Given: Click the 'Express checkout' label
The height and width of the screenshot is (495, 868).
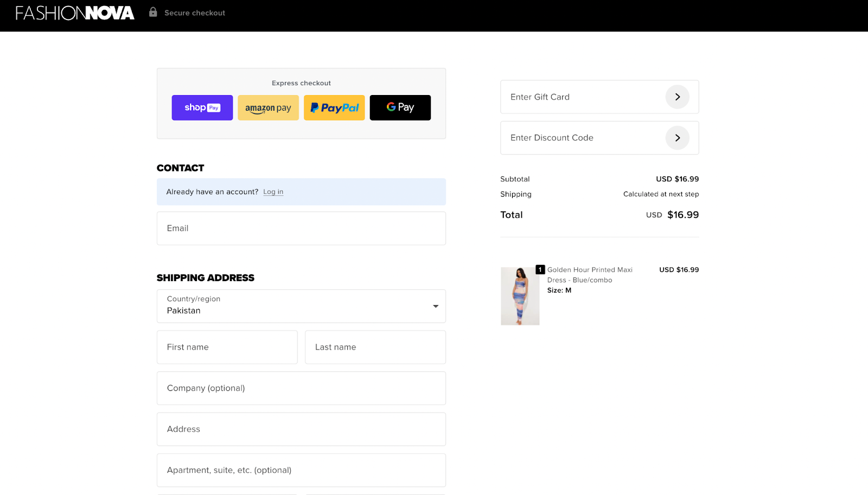Looking at the screenshot, I should click(301, 83).
